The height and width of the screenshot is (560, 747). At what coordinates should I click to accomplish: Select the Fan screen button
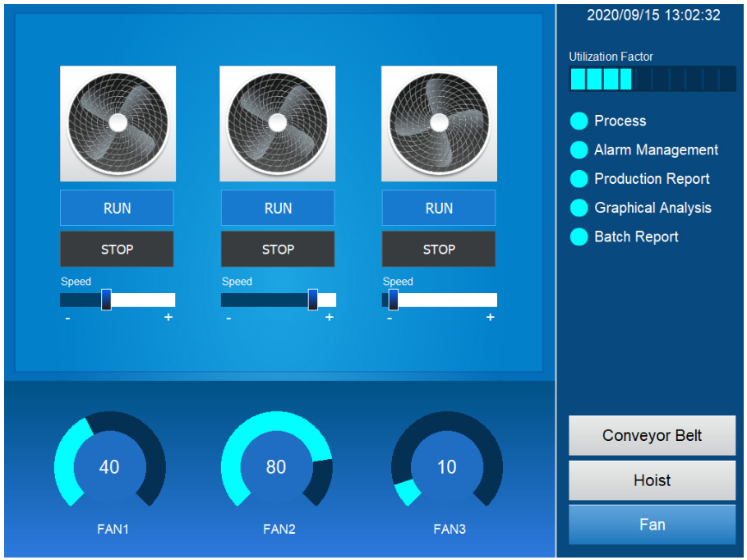tap(652, 525)
